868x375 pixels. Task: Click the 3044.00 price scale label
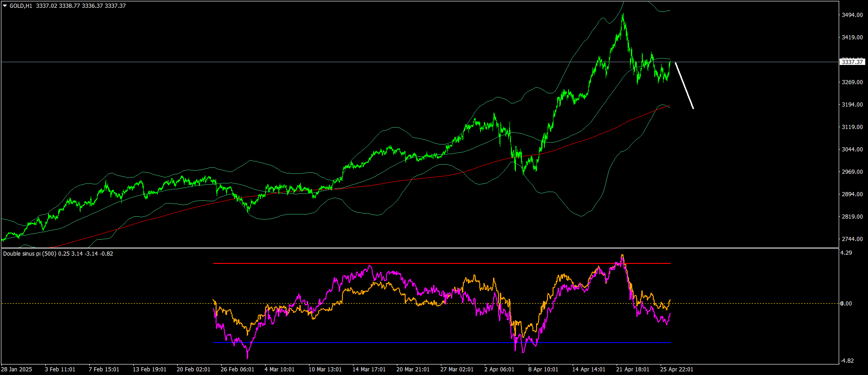point(852,150)
